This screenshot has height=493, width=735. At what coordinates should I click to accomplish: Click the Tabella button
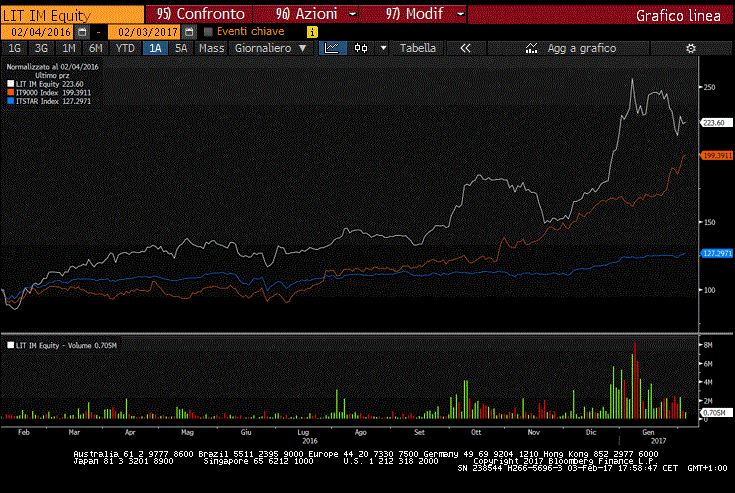[418, 48]
